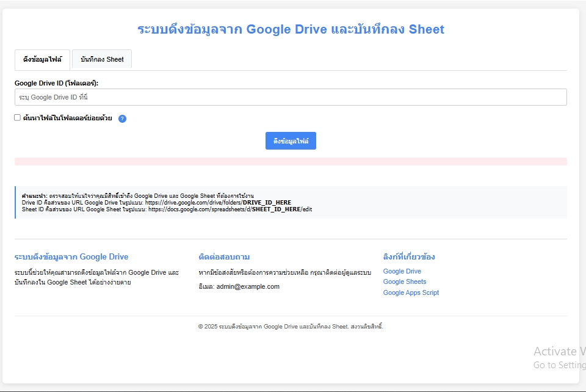Click the page title heading text
The height and width of the screenshot is (392, 586).
[x=291, y=29]
